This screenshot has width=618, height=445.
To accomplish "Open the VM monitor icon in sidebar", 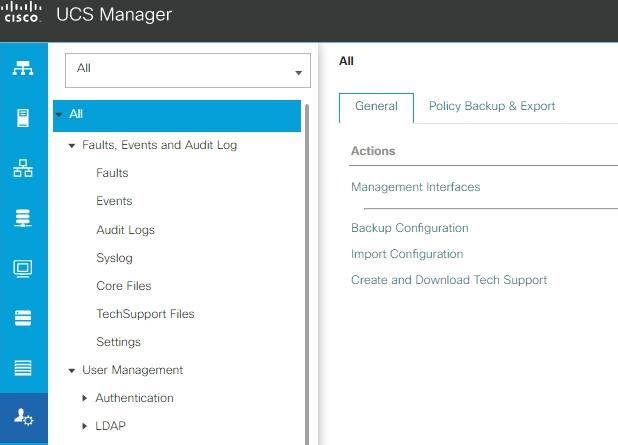I will coord(23,269).
